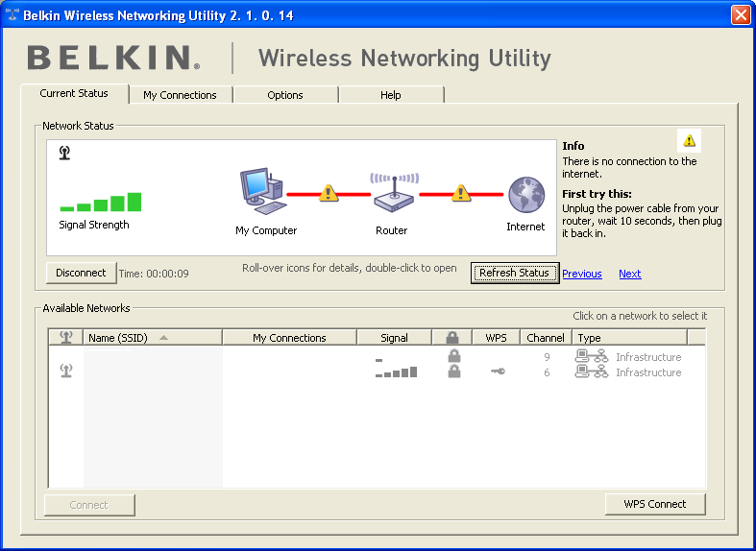
Task: Close the Belkin utility window
Action: pos(741,14)
